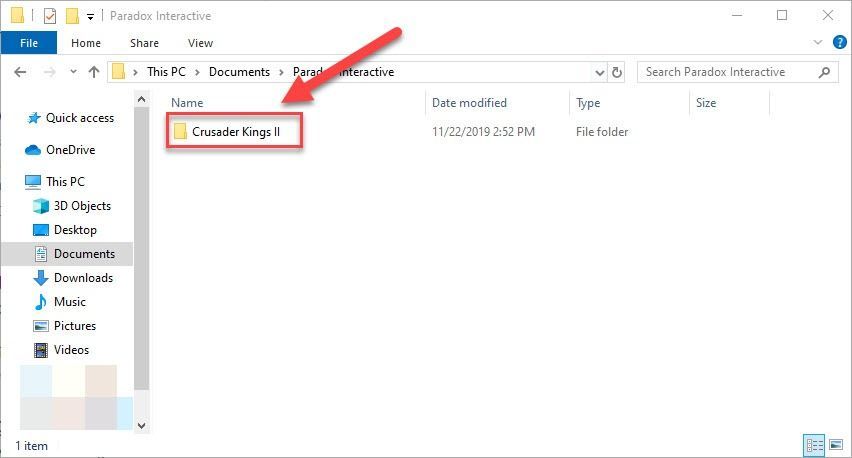This screenshot has width=852, height=458.
Task: Click the Properties quick access icon
Action: (49, 16)
